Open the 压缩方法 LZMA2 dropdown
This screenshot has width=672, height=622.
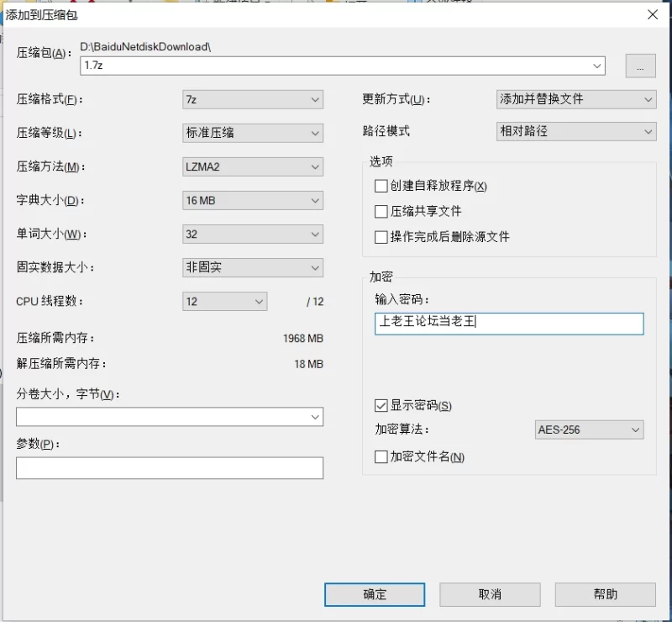point(253,167)
